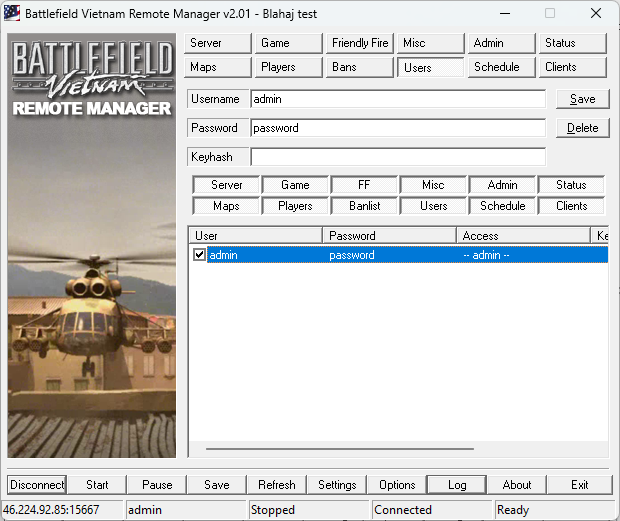The width and height of the screenshot is (620, 521).
Task: Select the admin row in user list
Action: (400, 255)
